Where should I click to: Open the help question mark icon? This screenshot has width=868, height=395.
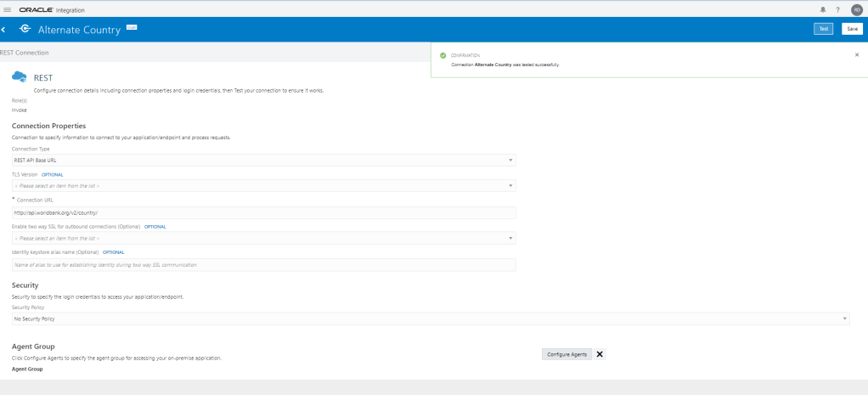click(837, 9)
